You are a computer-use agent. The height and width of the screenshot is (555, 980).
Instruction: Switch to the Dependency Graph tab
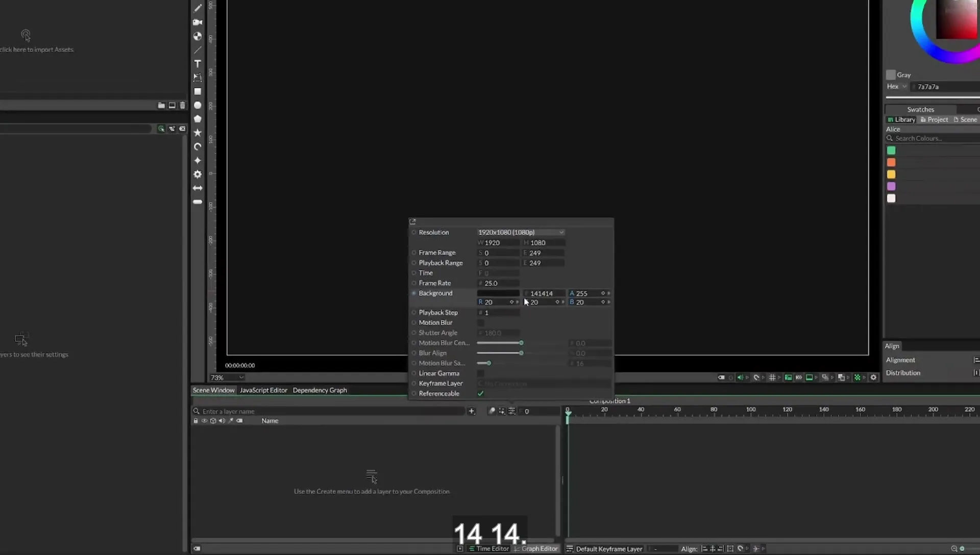[x=320, y=390]
